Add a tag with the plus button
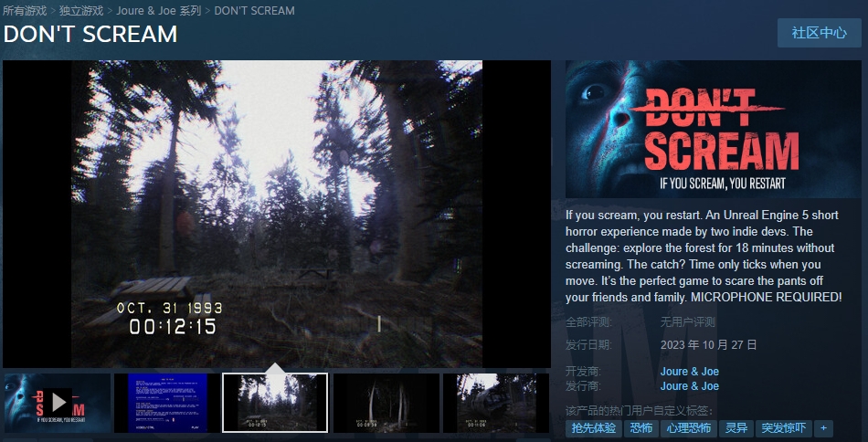The height and width of the screenshot is (442, 868). click(x=823, y=428)
